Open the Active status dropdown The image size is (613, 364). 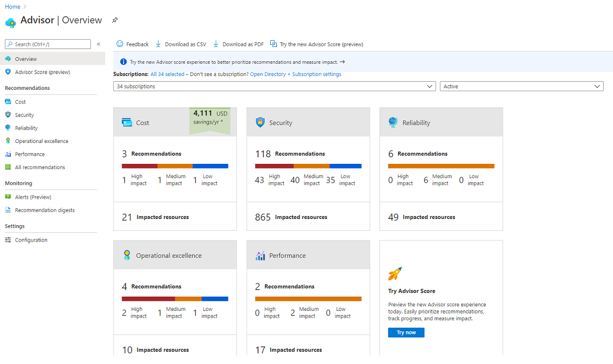point(522,86)
